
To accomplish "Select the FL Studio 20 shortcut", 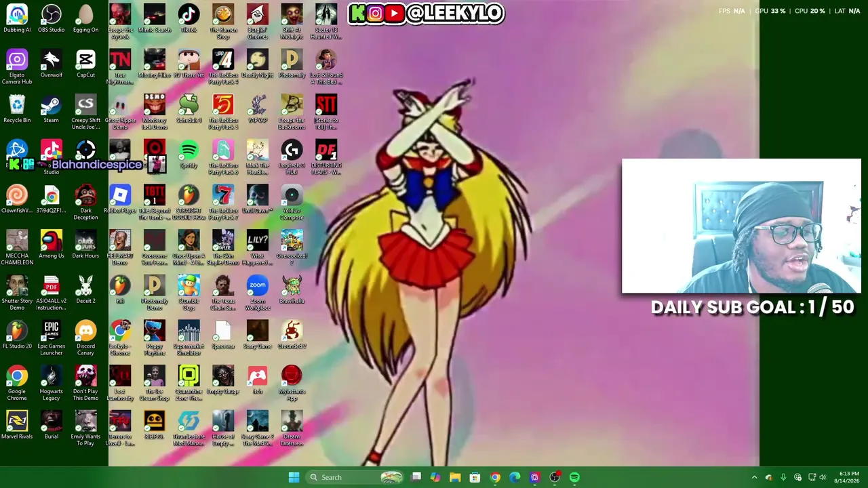I will point(17,335).
